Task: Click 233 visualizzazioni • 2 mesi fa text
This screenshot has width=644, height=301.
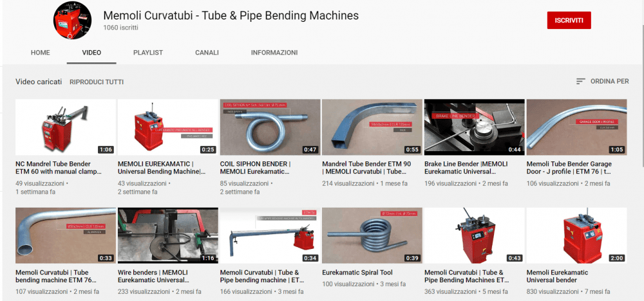Action: pyautogui.click(x=159, y=291)
